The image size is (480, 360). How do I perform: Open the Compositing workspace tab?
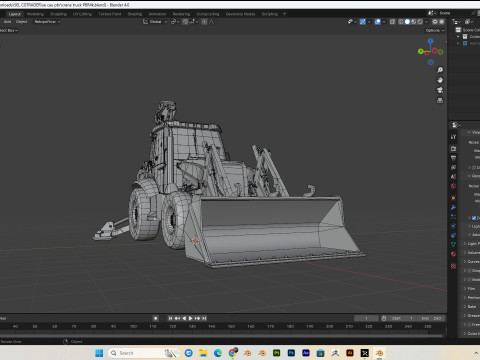tap(207, 14)
